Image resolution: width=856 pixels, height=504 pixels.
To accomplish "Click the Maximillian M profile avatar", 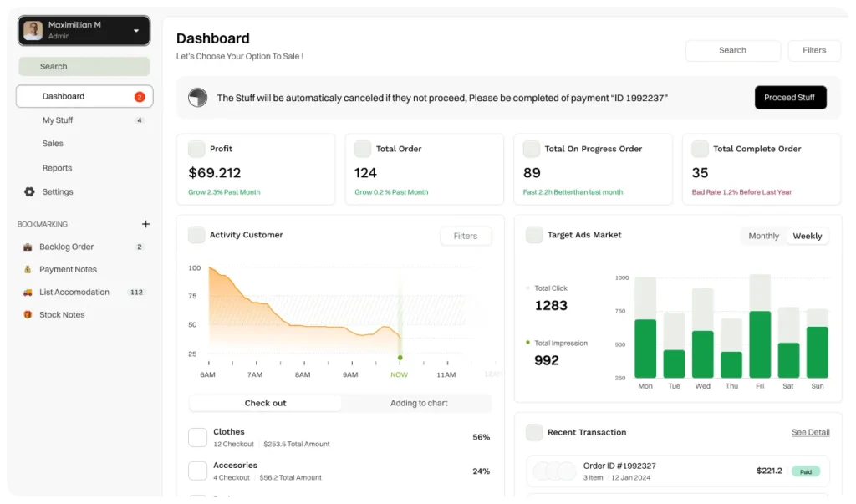I will 33,31.
